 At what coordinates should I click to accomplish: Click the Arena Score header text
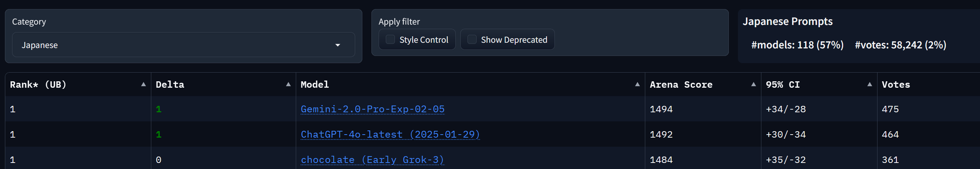pyautogui.click(x=681, y=85)
